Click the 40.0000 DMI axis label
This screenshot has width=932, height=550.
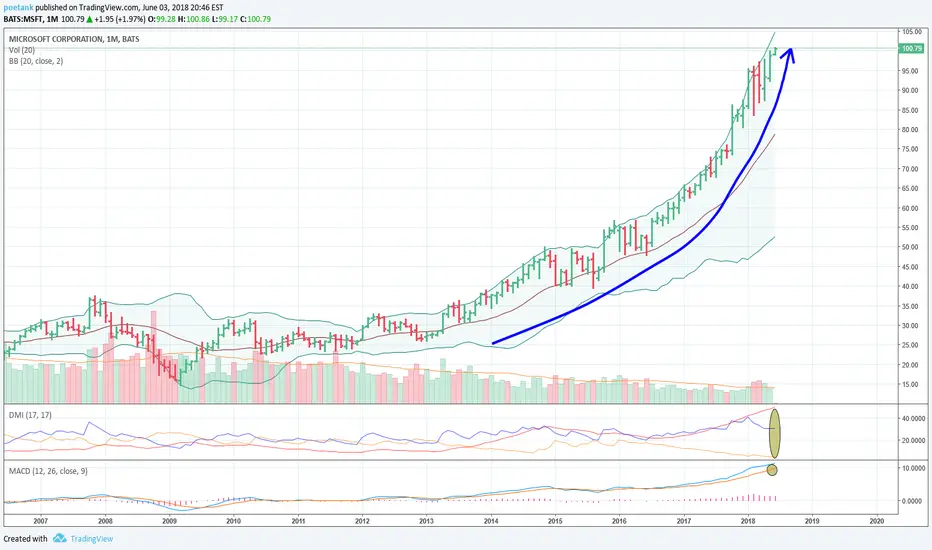pos(913,419)
